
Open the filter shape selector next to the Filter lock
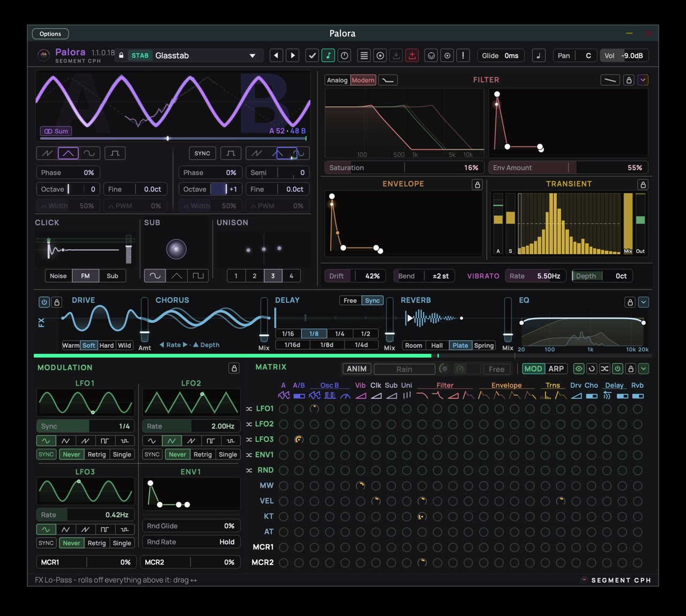(610, 80)
